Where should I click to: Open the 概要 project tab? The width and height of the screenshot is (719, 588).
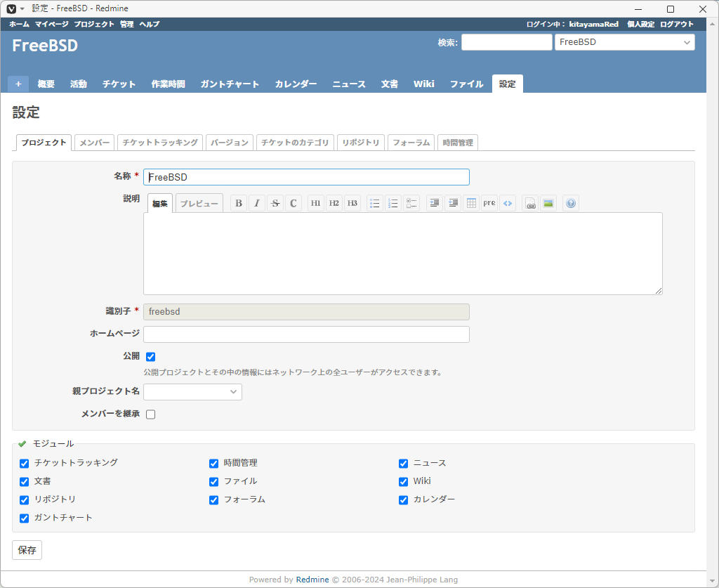pos(46,84)
